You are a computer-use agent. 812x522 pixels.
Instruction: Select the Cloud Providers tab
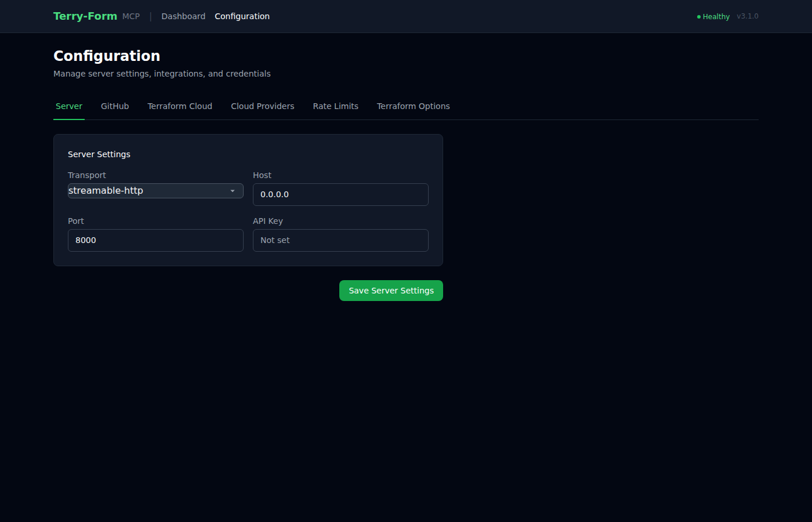[262, 106]
